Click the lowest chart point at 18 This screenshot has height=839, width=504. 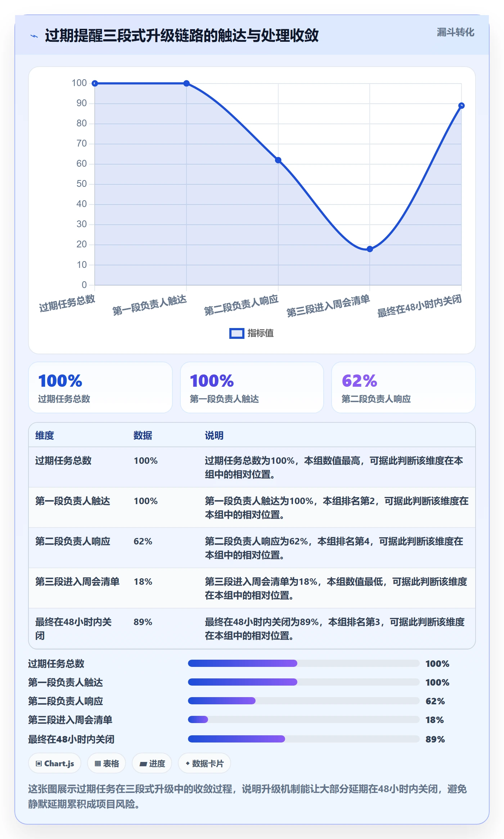[x=370, y=249]
